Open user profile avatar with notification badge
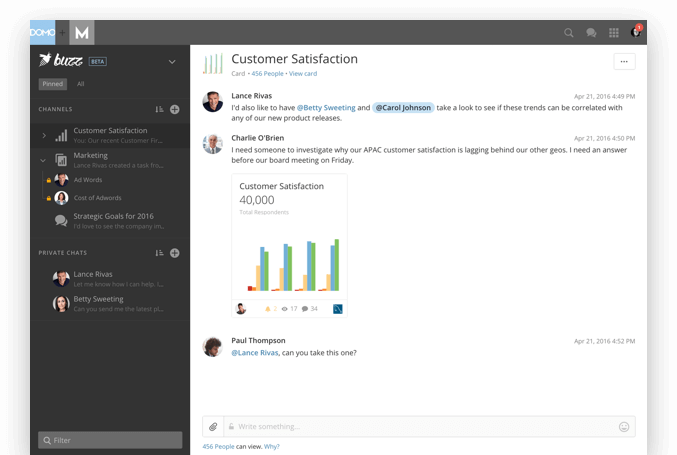 636,32
